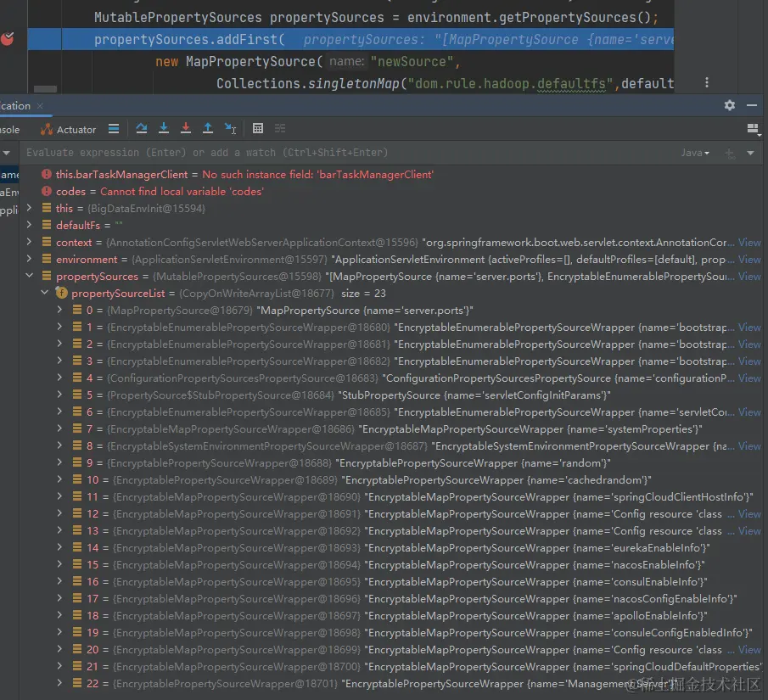
Task: Close the application debug tab
Action: point(40,106)
